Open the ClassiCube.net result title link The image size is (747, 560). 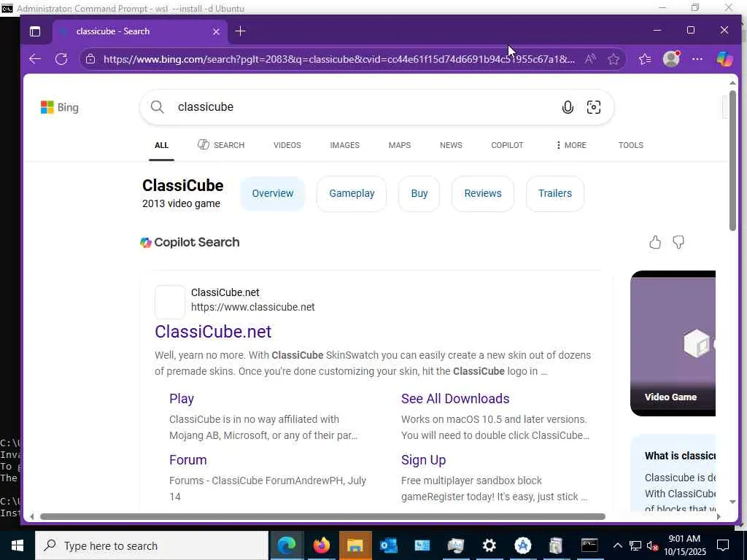click(x=213, y=332)
